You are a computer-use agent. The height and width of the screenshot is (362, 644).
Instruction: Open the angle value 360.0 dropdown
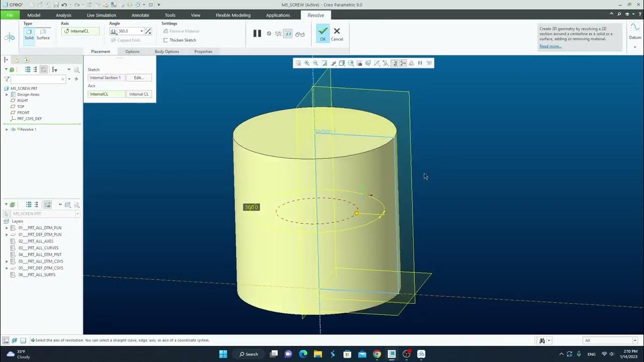pyautogui.click(x=141, y=31)
